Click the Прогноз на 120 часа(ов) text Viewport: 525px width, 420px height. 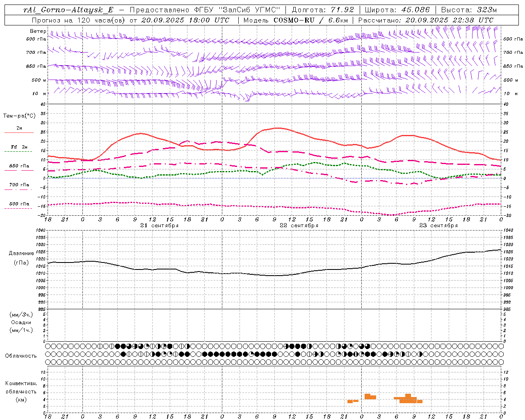(x=79, y=20)
